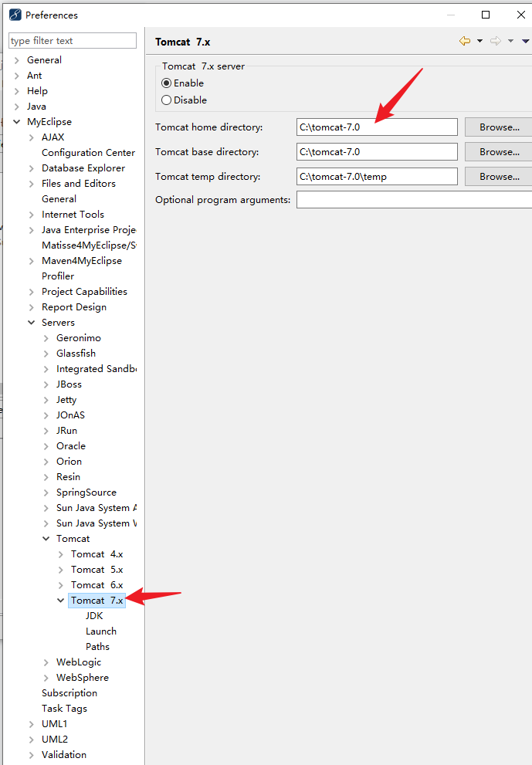
Task: Select Task Tags in the tree
Action: coord(64,709)
